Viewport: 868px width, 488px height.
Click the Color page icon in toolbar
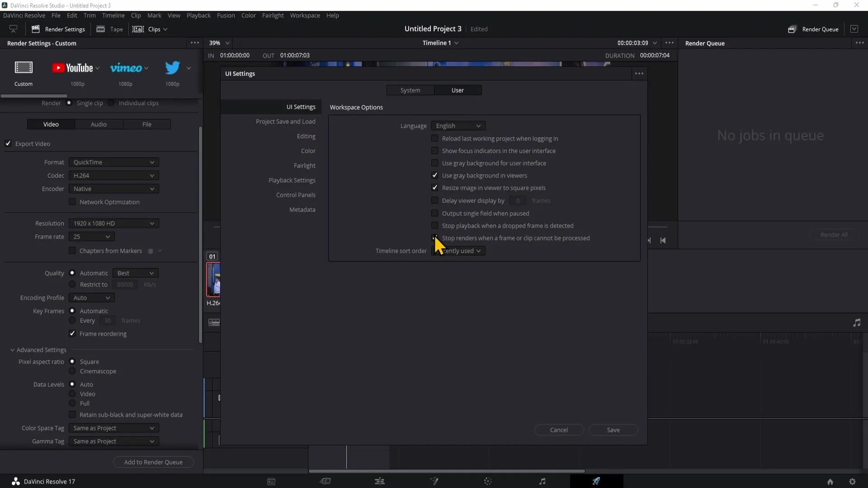[x=488, y=481]
